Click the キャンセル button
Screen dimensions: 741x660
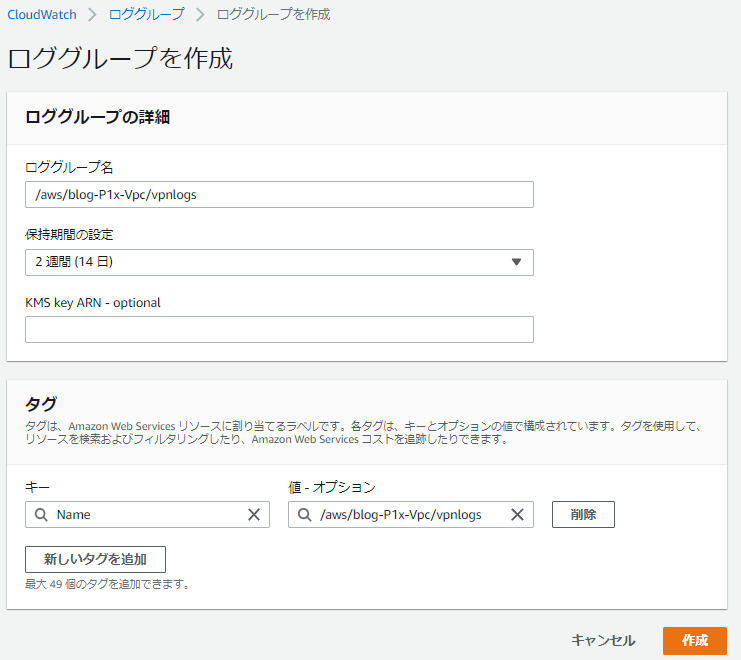click(603, 641)
